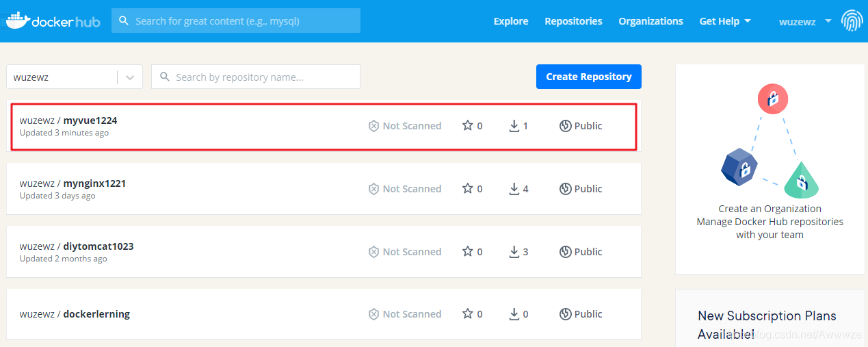
Task: Click the Public visibility icon for myvue1224
Action: tap(565, 126)
